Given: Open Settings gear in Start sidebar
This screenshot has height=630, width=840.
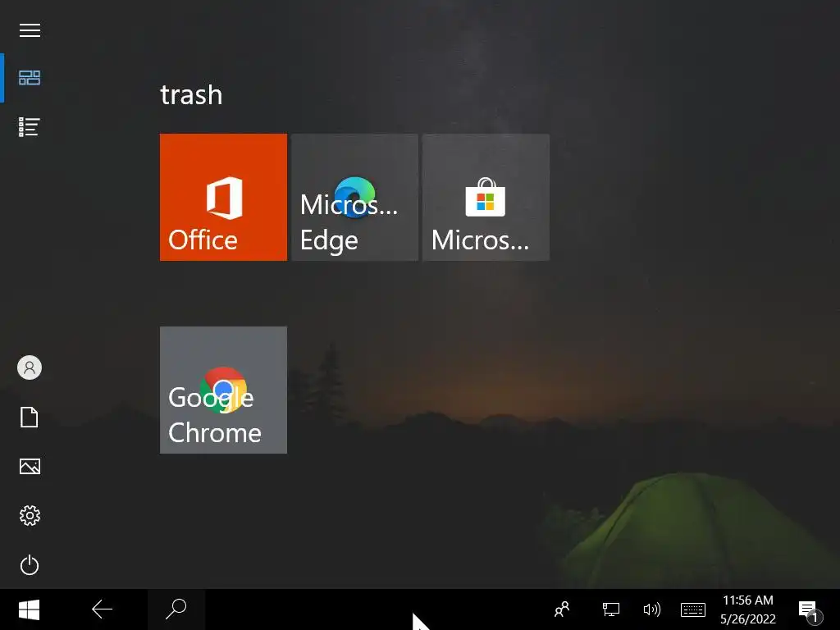Looking at the screenshot, I should click(x=30, y=515).
